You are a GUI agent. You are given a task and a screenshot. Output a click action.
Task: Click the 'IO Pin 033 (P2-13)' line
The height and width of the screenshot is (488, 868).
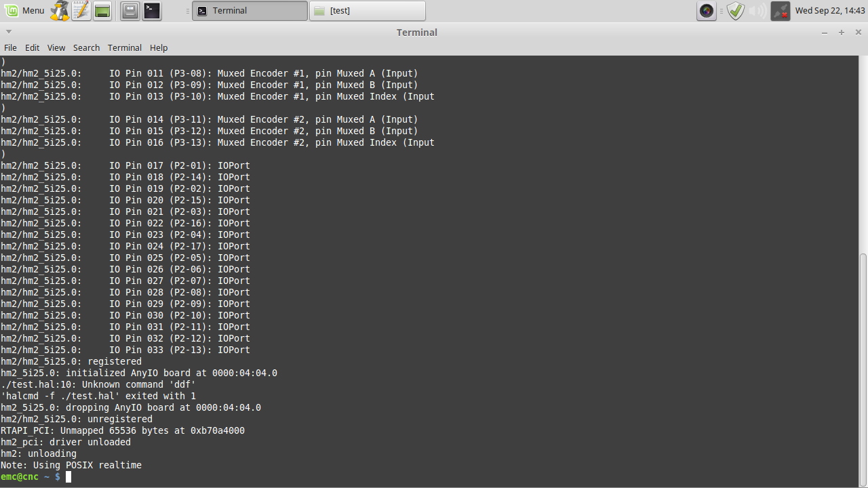(x=125, y=350)
